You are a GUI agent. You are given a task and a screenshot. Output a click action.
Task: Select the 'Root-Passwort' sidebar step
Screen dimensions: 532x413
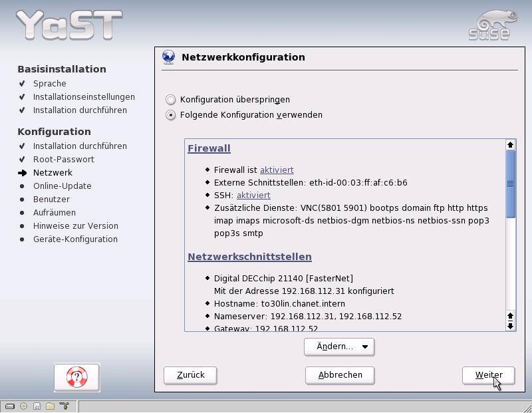pyautogui.click(x=63, y=160)
